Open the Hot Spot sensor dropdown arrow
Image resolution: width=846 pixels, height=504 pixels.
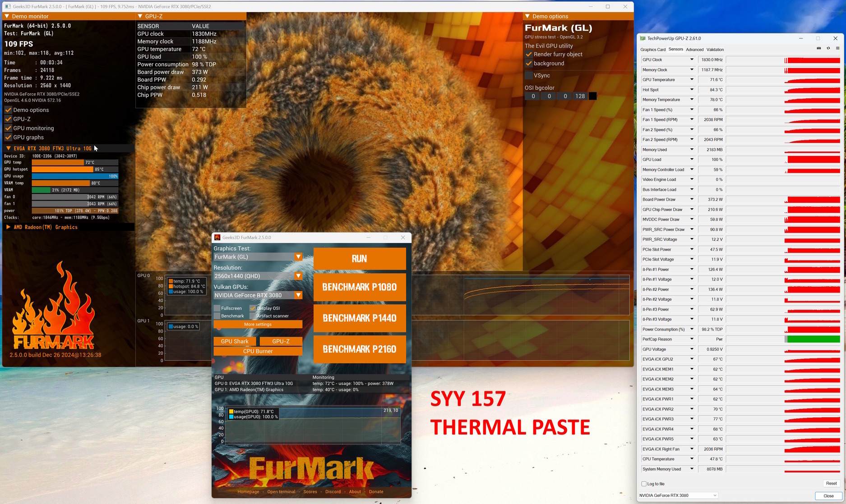point(692,90)
